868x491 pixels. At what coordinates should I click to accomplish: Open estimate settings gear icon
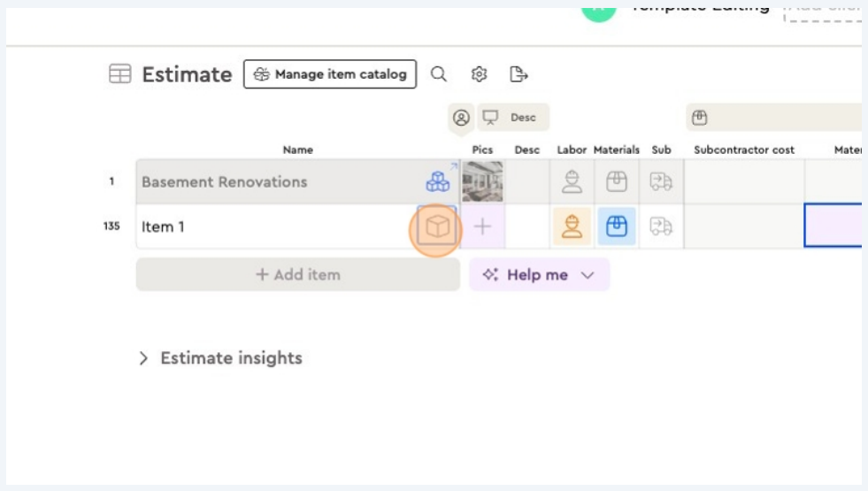coord(479,74)
